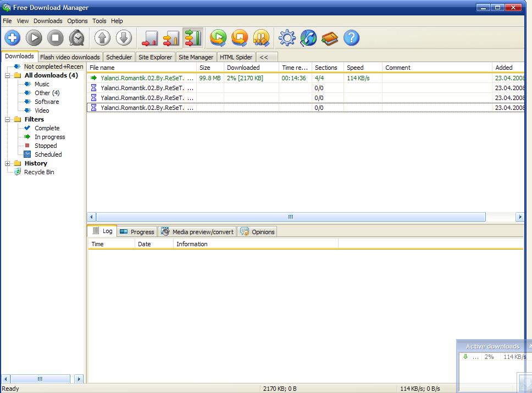532x393 pixels.
Task: Open the View menu
Action: (x=23, y=21)
